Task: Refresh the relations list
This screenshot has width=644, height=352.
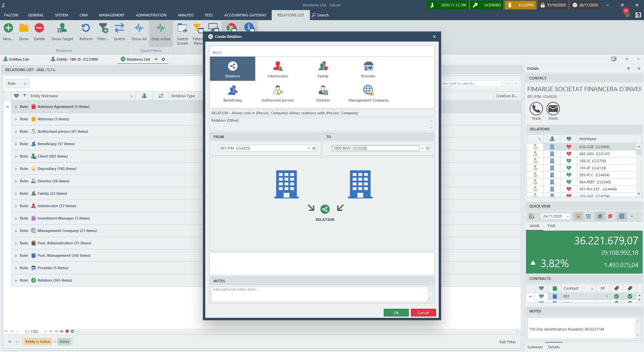Action: (x=86, y=28)
